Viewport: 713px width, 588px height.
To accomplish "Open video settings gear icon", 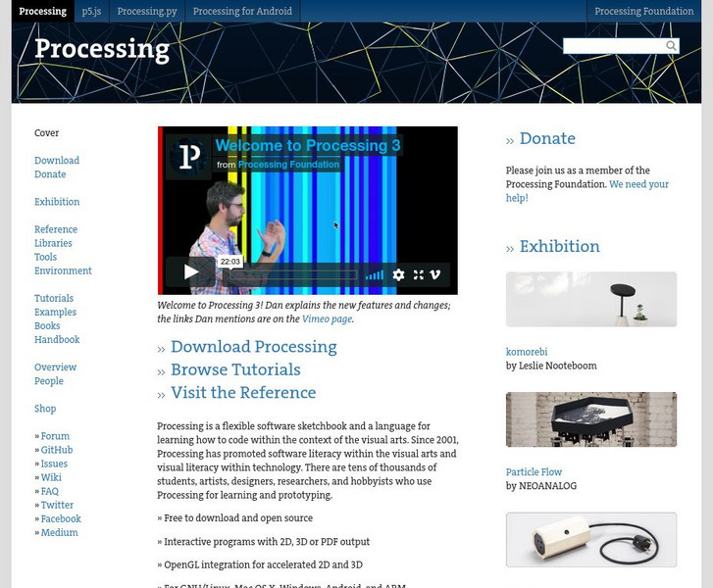I will 398,274.
